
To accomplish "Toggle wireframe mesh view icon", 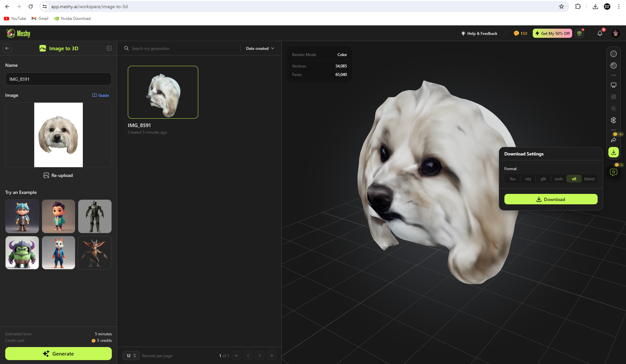I will (614, 54).
